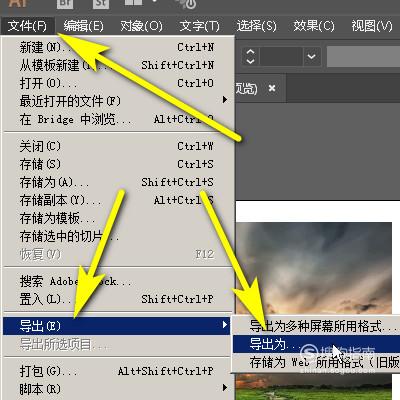Viewport: 400px width, 400px height.
Task: Choose 新建(N)... from the File menu
Action: coord(117,47)
